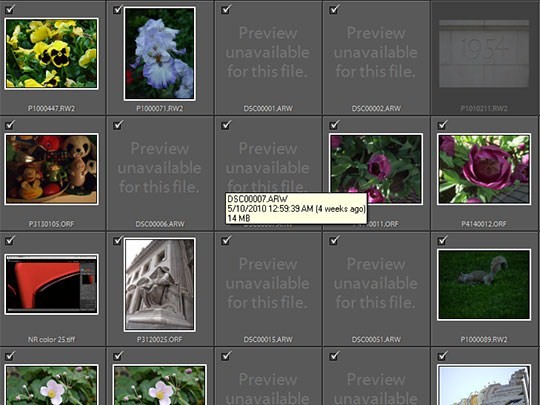
Task: Uncheck the P1000089.RW2 squirrel photo checkbox
Action: click(x=442, y=240)
